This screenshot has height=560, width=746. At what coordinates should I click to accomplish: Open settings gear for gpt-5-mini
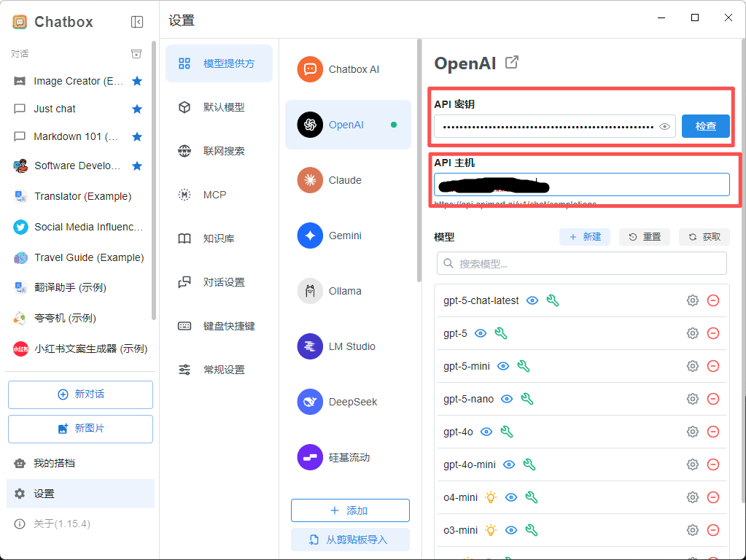click(693, 366)
